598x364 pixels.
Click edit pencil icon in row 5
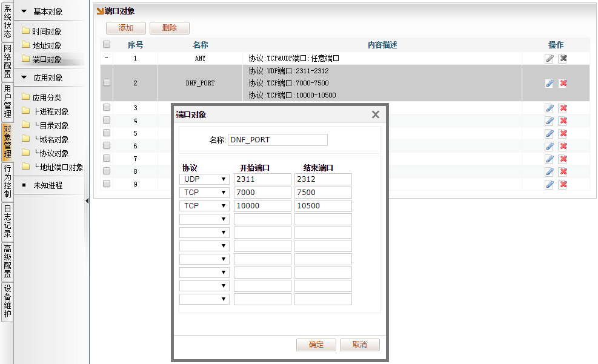tap(549, 133)
